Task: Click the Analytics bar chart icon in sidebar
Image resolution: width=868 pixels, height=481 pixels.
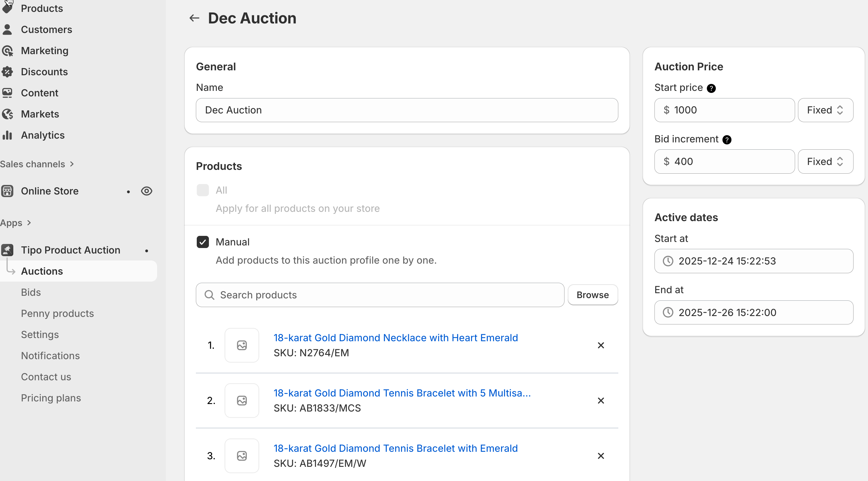Action: [8, 135]
